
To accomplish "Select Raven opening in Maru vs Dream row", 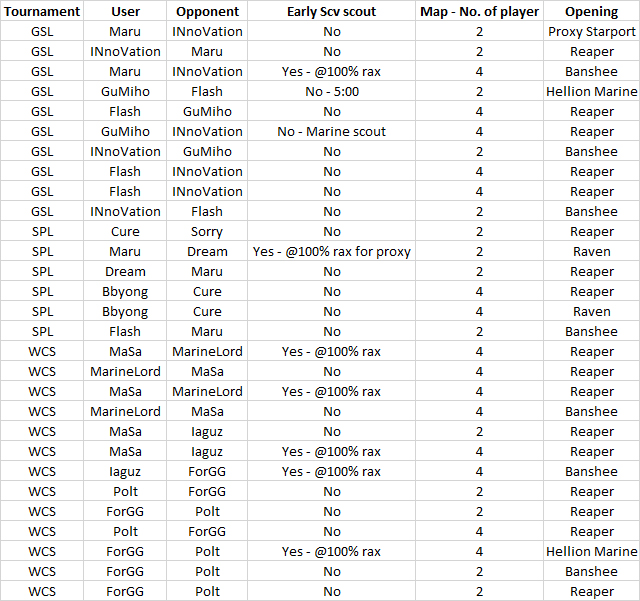I will click(591, 251).
